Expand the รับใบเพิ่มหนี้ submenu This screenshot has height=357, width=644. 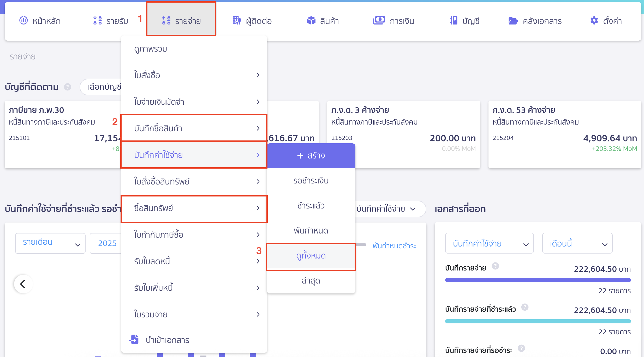pyautogui.click(x=194, y=288)
